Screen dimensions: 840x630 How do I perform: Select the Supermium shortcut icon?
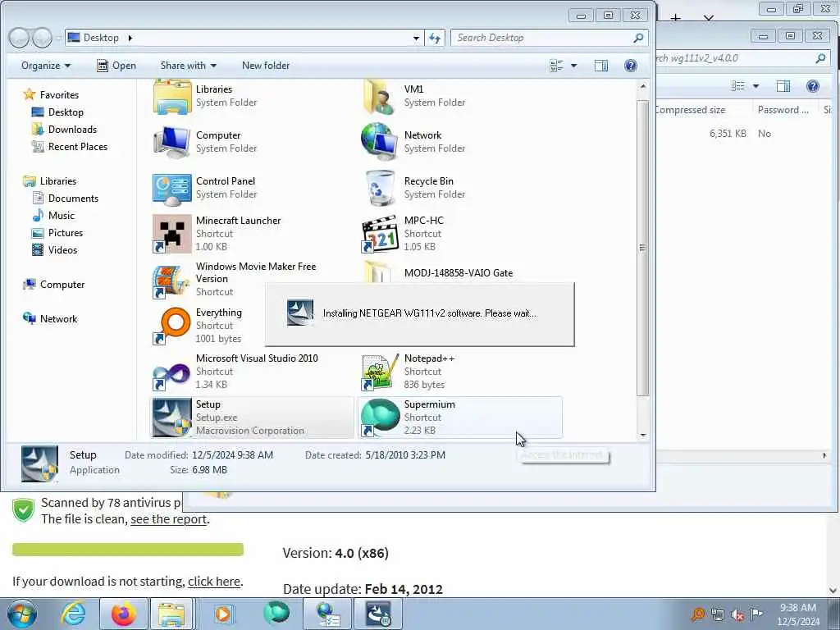point(380,418)
